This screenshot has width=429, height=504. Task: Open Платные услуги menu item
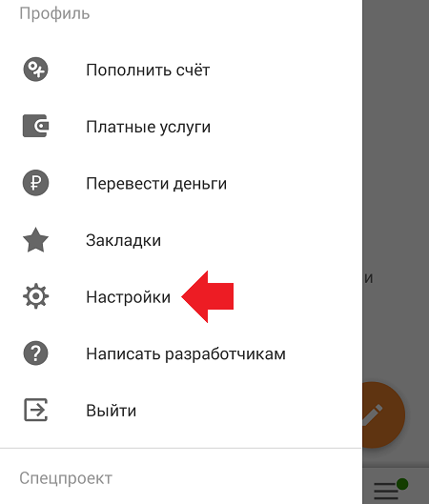click(x=181, y=127)
